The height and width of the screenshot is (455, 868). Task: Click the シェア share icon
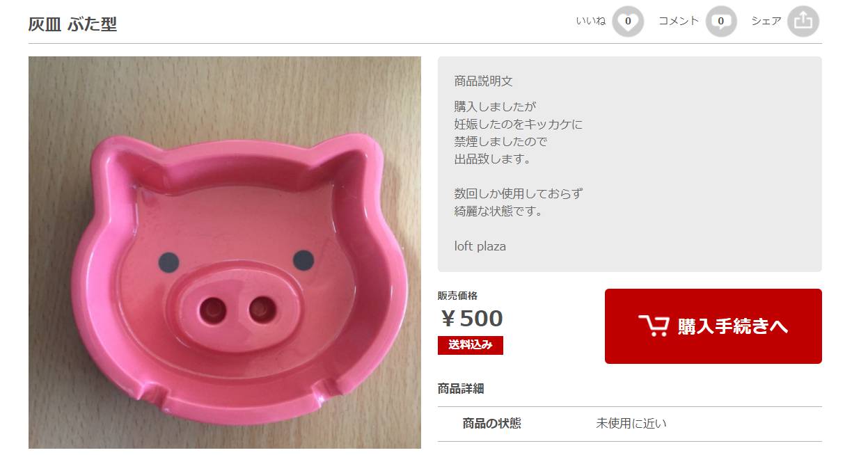pyautogui.click(x=803, y=22)
